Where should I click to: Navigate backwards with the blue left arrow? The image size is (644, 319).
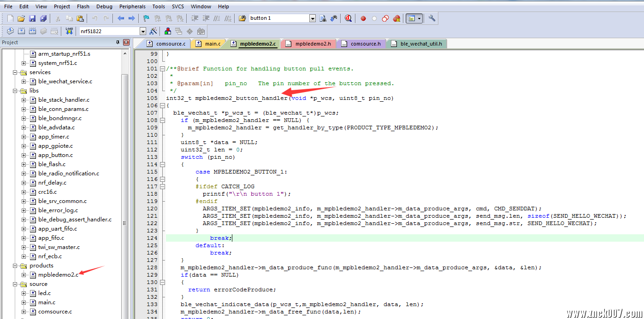pyautogui.click(x=121, y=18)
